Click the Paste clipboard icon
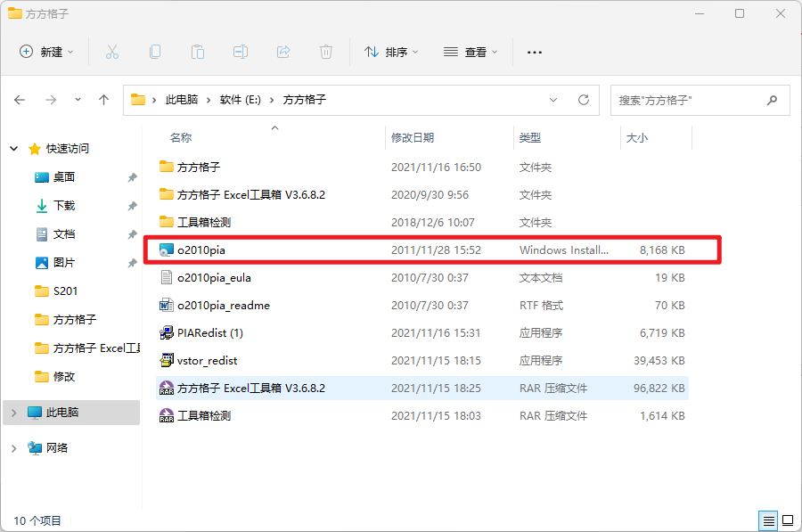Image resolution: width=802 pixels, height=532 pixels. coord(198,52)
